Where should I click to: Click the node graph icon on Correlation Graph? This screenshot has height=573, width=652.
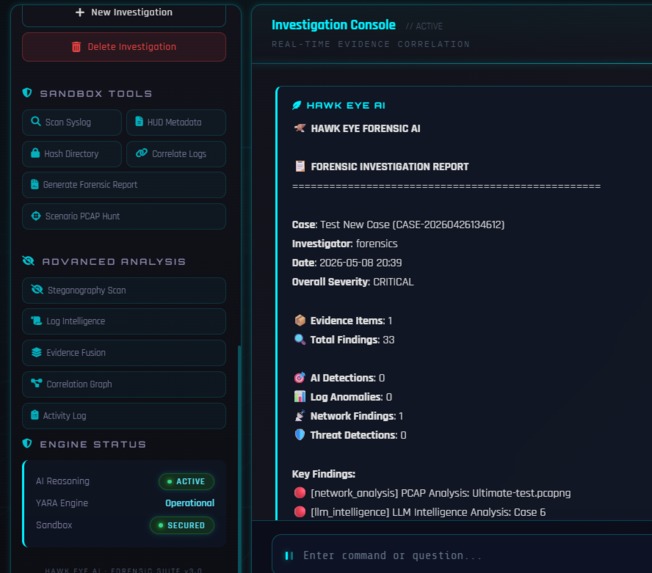(x=37, y=383)
